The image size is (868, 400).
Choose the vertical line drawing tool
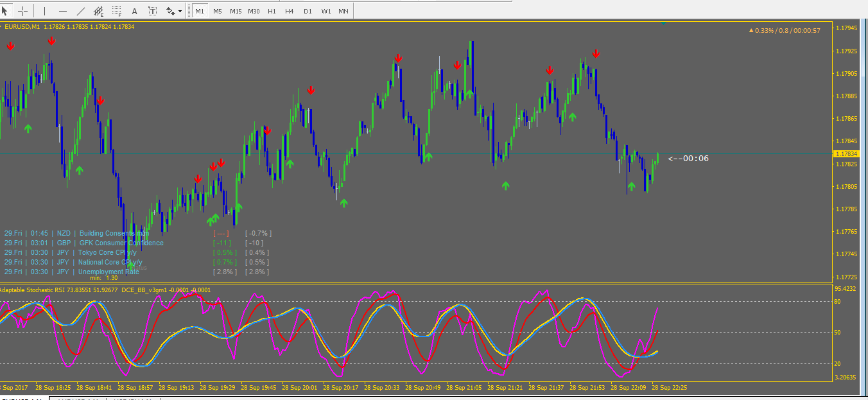pos(44,11)
